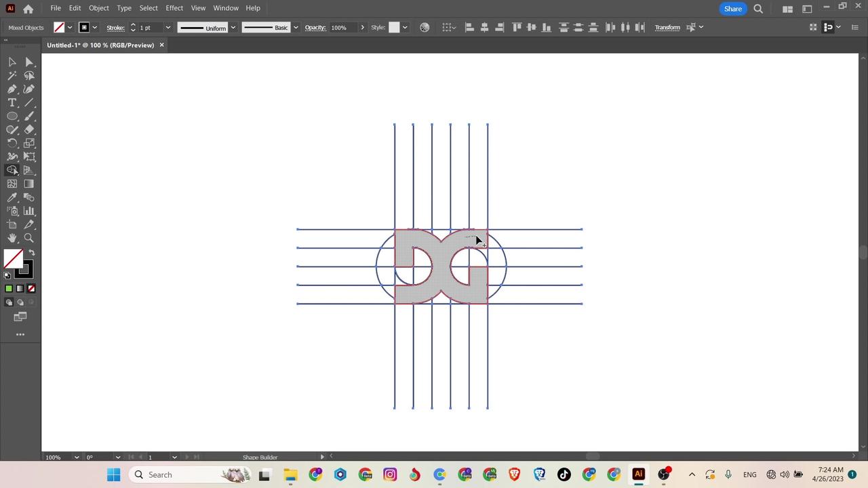868x488 pixels.
Task: Select the Eraser tool
Action: point(28,129)
